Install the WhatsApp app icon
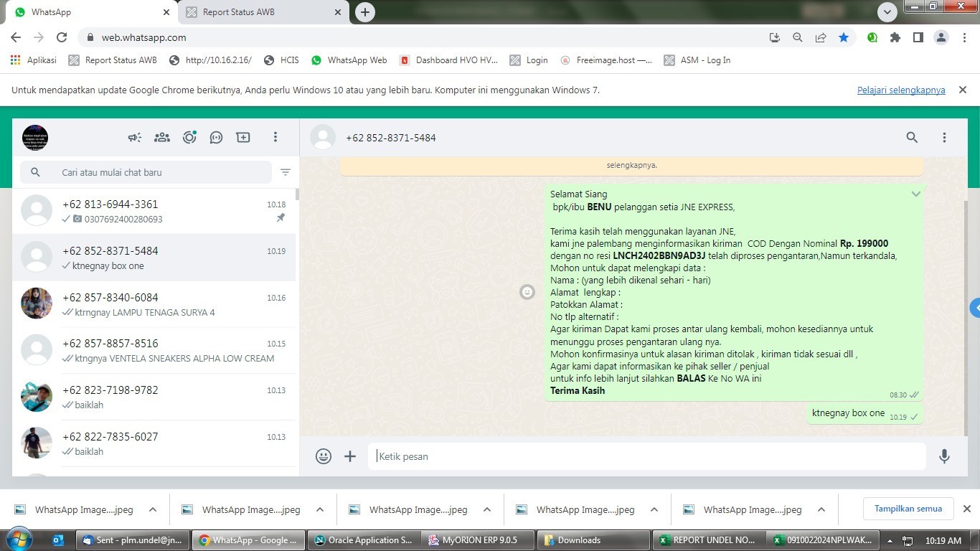The width and height of the screenshot is (980, 551). point(775,37)
